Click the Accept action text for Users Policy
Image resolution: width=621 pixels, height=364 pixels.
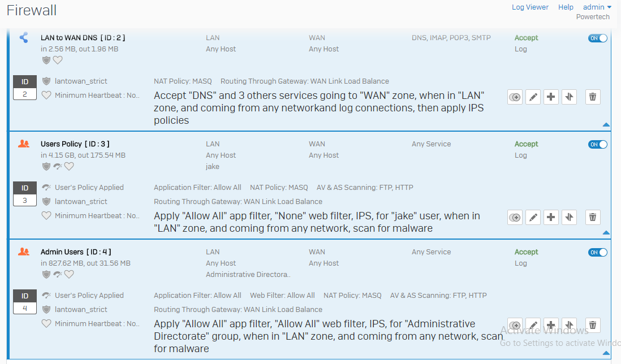coord(526,144)
